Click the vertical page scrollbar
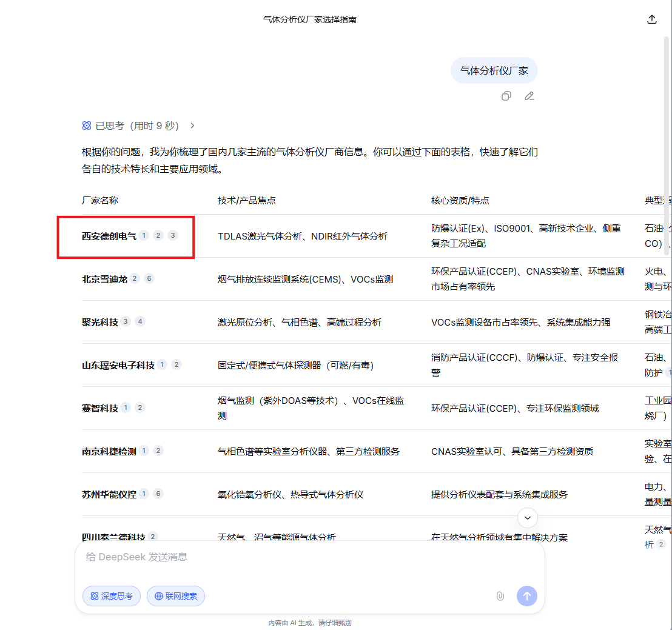 tap(667, 121)
